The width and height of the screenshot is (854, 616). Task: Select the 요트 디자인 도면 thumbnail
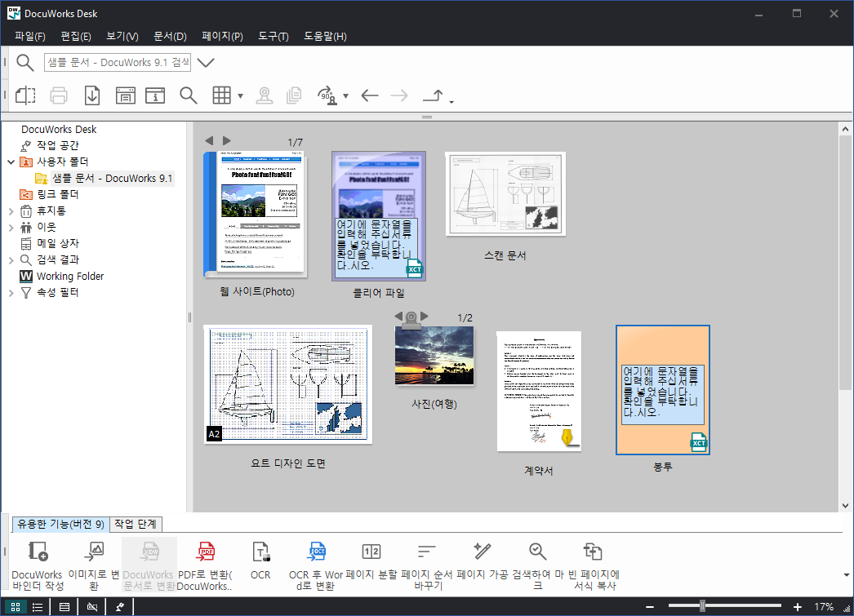(x=287, y=384)
